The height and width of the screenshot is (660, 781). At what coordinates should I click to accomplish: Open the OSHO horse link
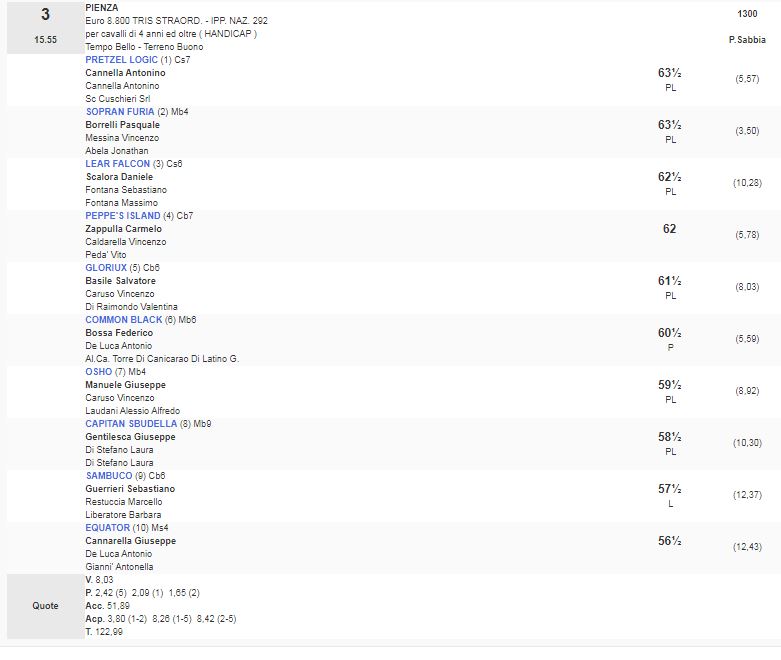(x=99, y=372)
